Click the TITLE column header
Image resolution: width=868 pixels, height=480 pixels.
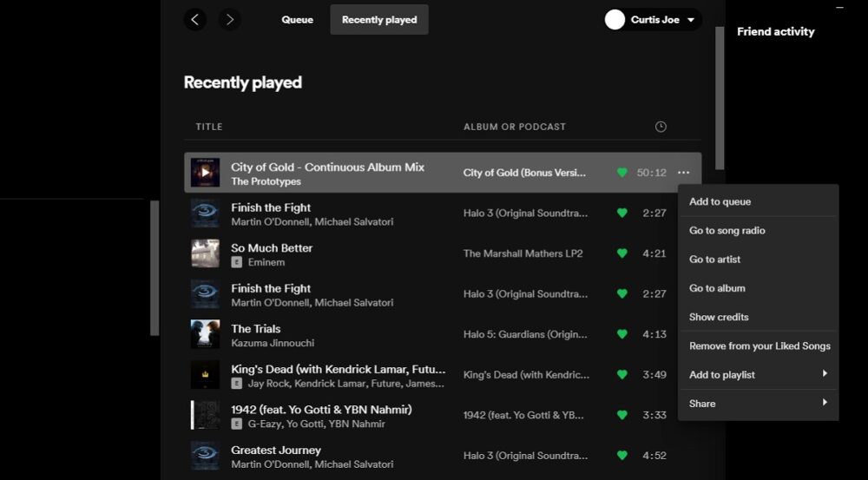[x=209, y=127]
